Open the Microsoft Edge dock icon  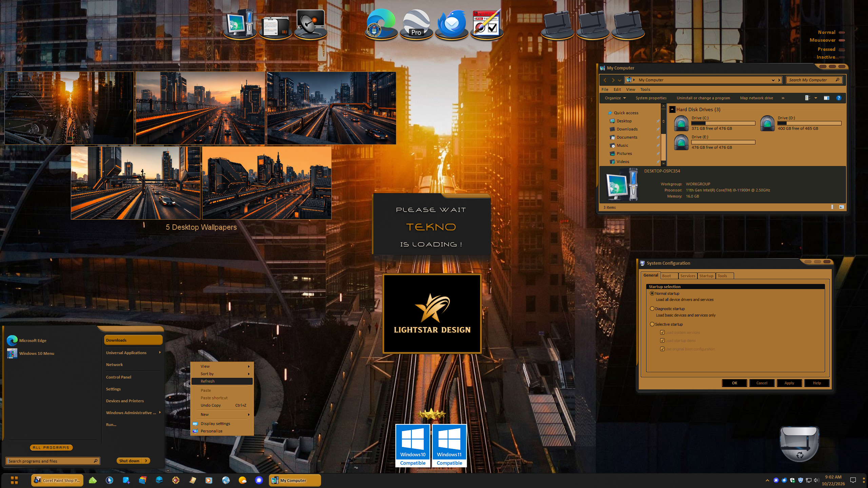(381, 24)
